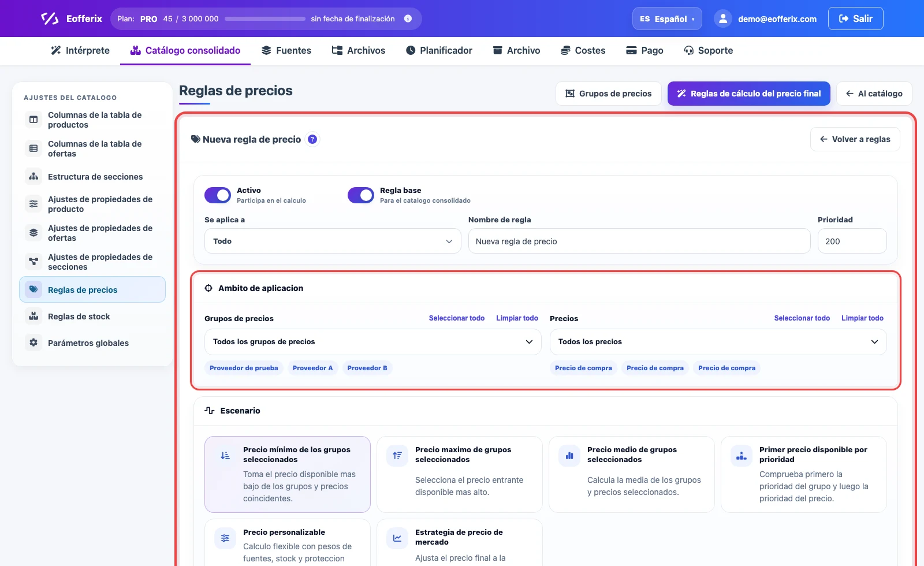Click the Prioridad input field
The width and height of the screenshot is (924, 566).
tap(852, 241)
